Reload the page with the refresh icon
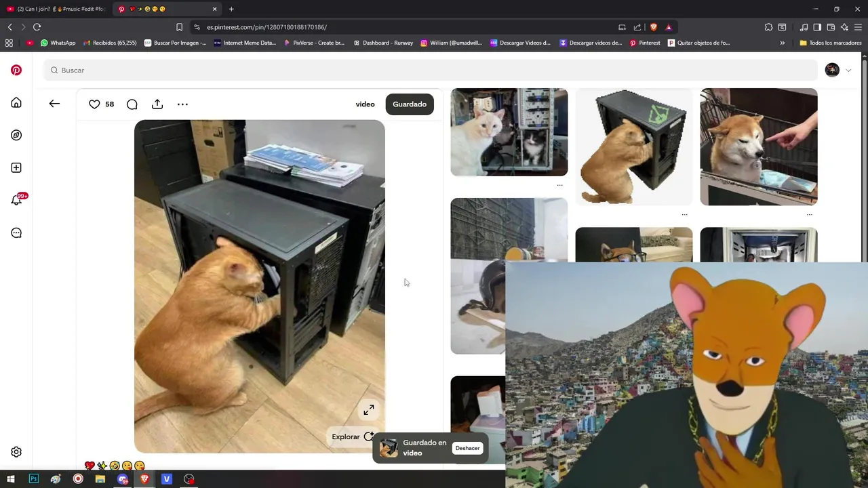868x488 pixels. pyautogui.click(x=37, y=27)
